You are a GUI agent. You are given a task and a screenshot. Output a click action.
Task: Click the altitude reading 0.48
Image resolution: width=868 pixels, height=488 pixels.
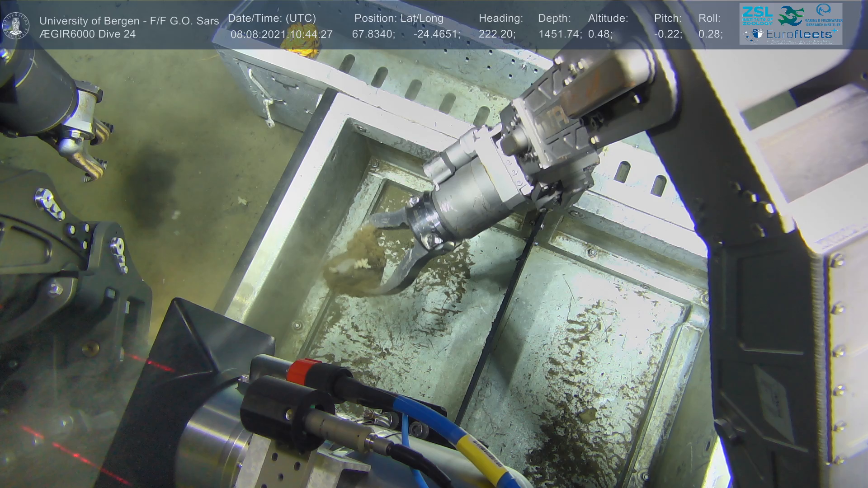pyautogui.click(x=600, y=34)
